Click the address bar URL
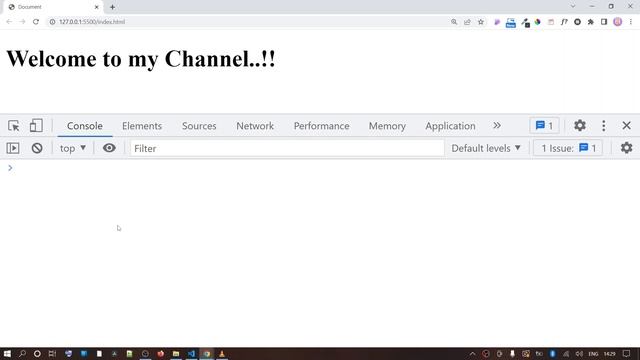Screen dimensions: 640x360 92,22
